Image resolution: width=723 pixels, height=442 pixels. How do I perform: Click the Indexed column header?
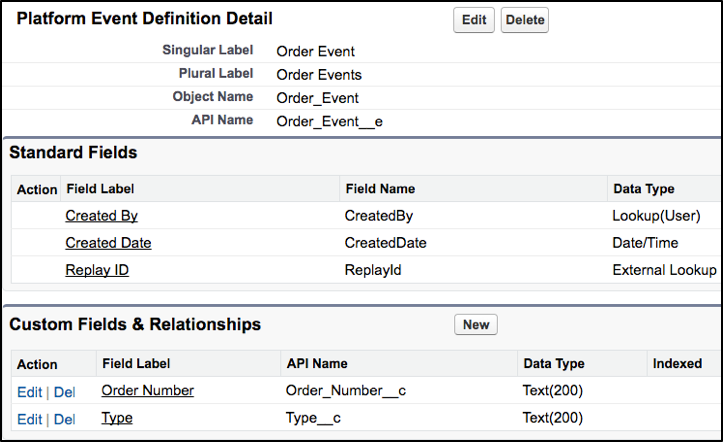pyautogui.click(x=677, y=364)
